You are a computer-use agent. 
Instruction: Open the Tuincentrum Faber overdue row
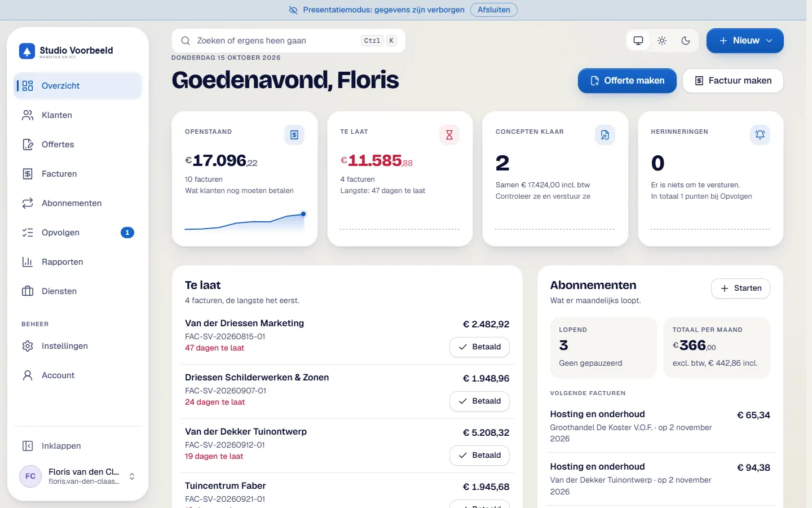click(347, 491)
